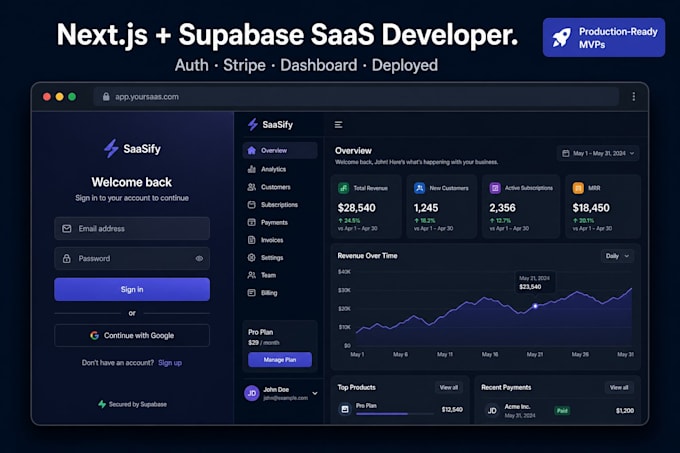Viewport: 680px width, 453px height.
Task: Click the $28,540 total revenue value
Action: pos(356,208)
